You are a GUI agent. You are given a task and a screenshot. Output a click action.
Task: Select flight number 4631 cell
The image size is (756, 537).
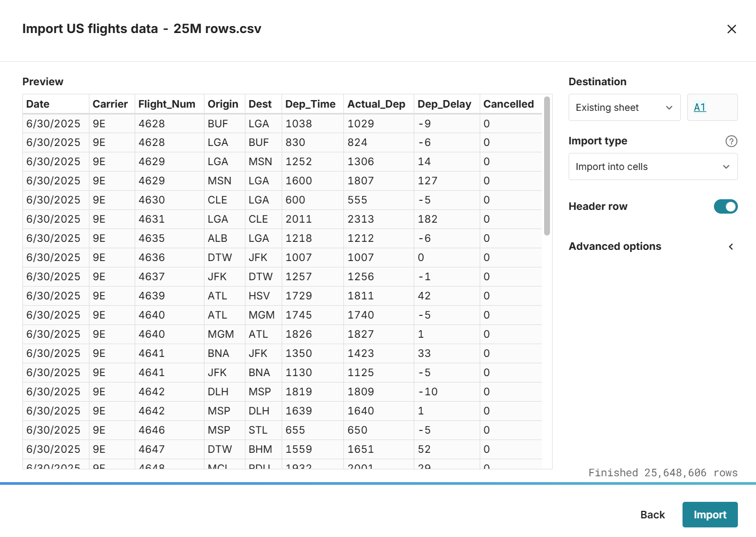tap(169, 219)
